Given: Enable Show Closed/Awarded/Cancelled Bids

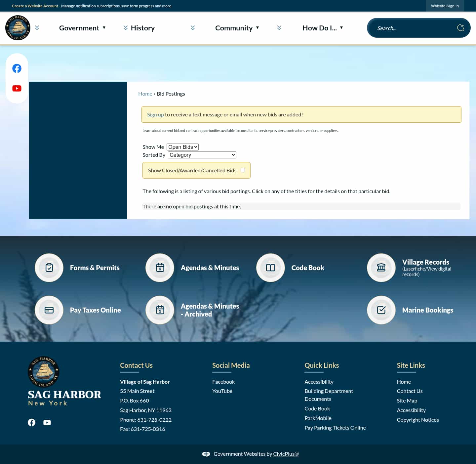Looking at the screenshot, I should pyautogui.click(x=243, y=170).
